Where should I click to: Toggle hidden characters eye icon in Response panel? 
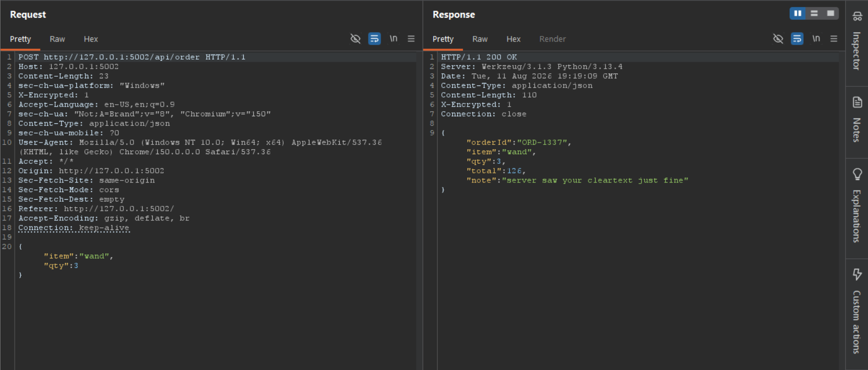click(x=778, y=39)
